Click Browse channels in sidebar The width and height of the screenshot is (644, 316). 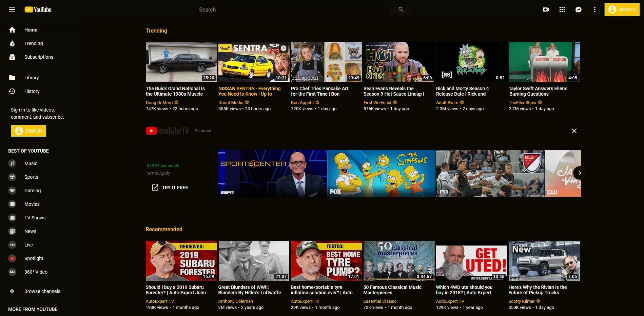42,291
